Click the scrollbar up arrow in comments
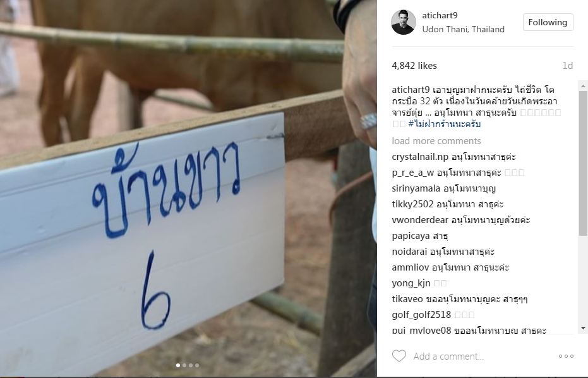Viewport: 588px width, 378px height. pyautogui.click(x=583, y=87)
